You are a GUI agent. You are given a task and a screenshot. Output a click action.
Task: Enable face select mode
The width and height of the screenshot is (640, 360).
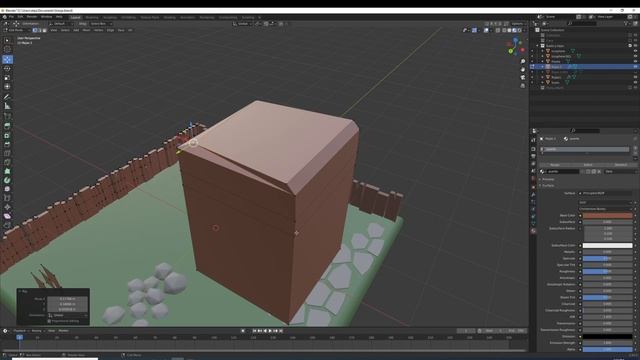[x=44, y=30]
